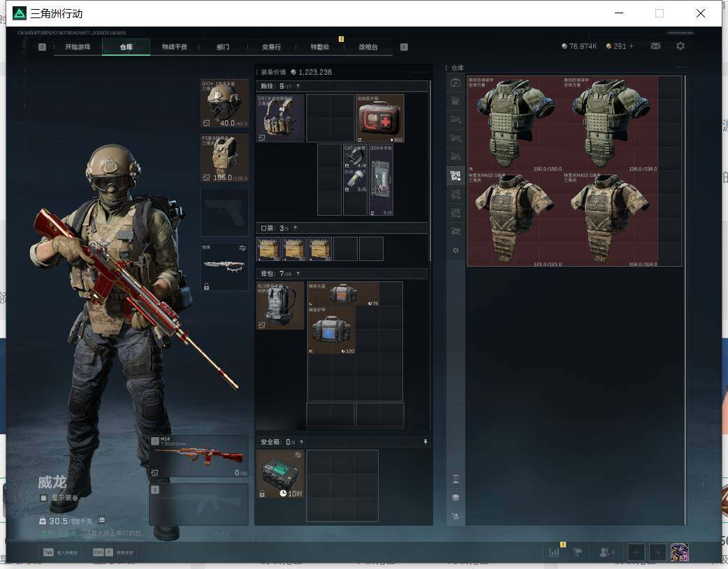Select the chest rig item in 胸挂
The width and height of the screenshot is (728, 569).
point(280,119)
